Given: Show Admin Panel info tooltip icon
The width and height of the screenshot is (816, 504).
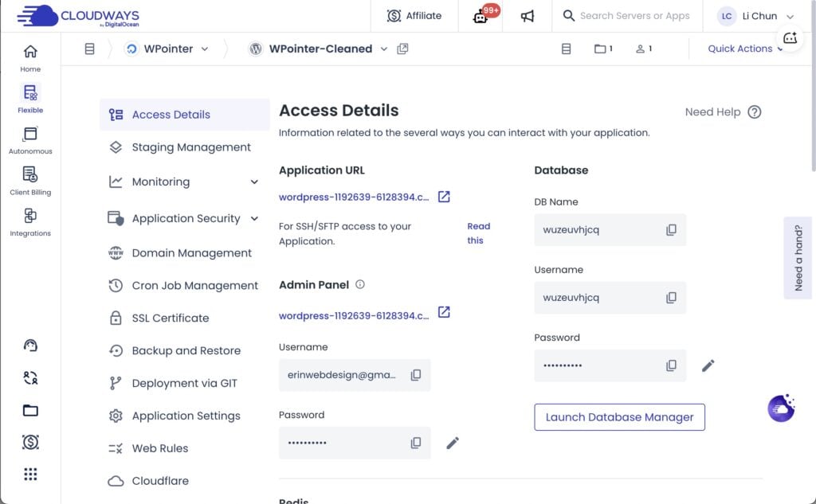Looking at the screenshot, I should pos(359,284).
